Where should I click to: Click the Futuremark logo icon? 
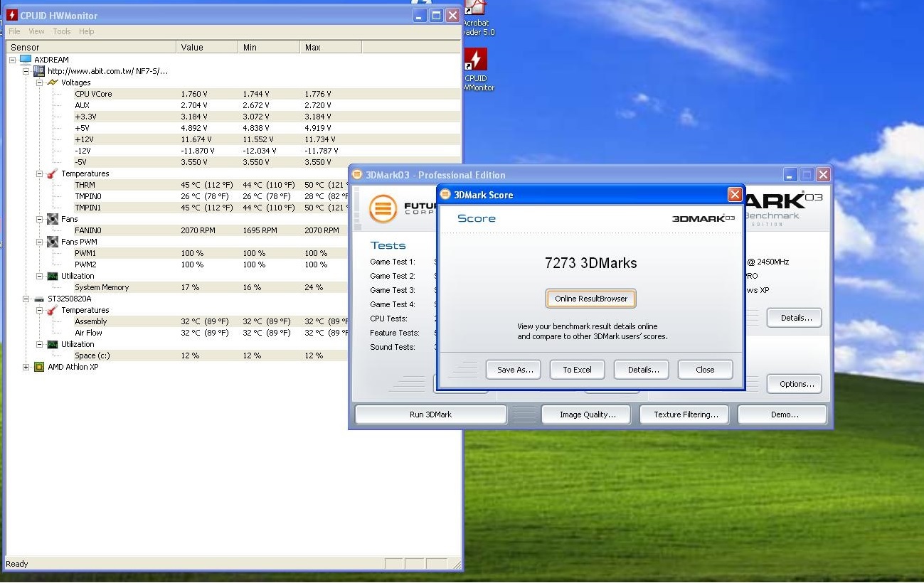[383, 209]
